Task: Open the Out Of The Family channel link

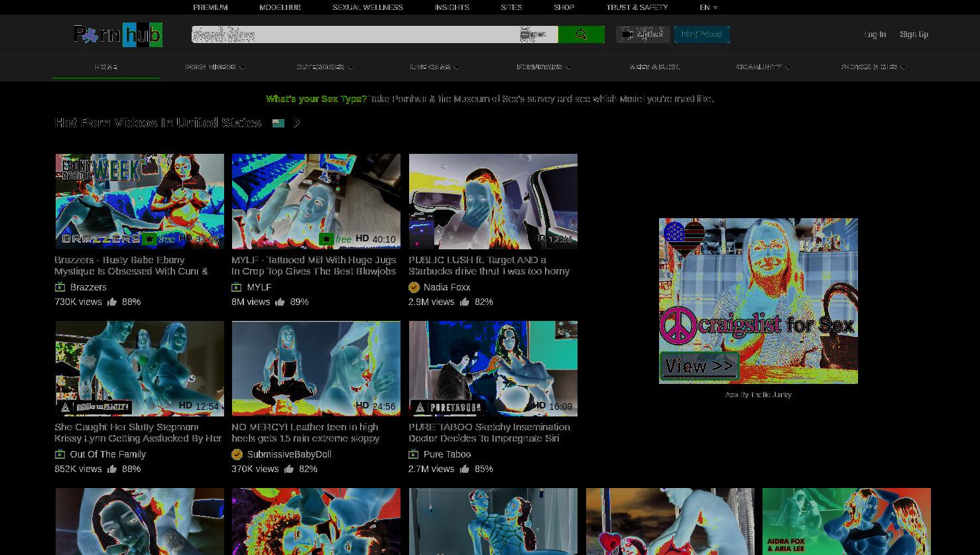Action: [107, 454]
